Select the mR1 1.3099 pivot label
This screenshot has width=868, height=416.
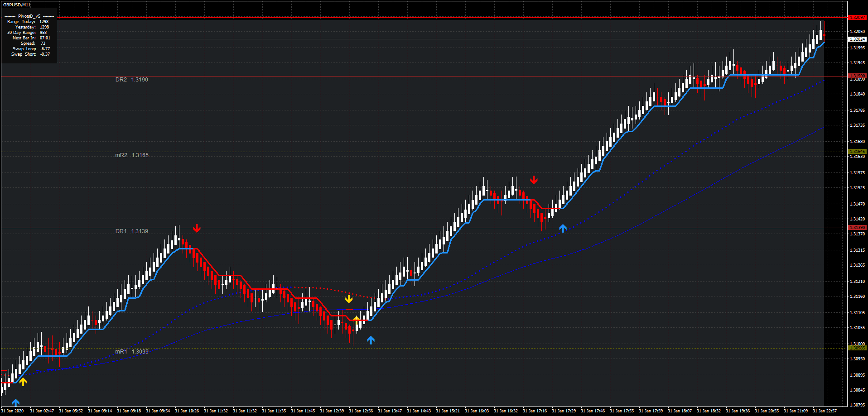click(x=131, y=352)
